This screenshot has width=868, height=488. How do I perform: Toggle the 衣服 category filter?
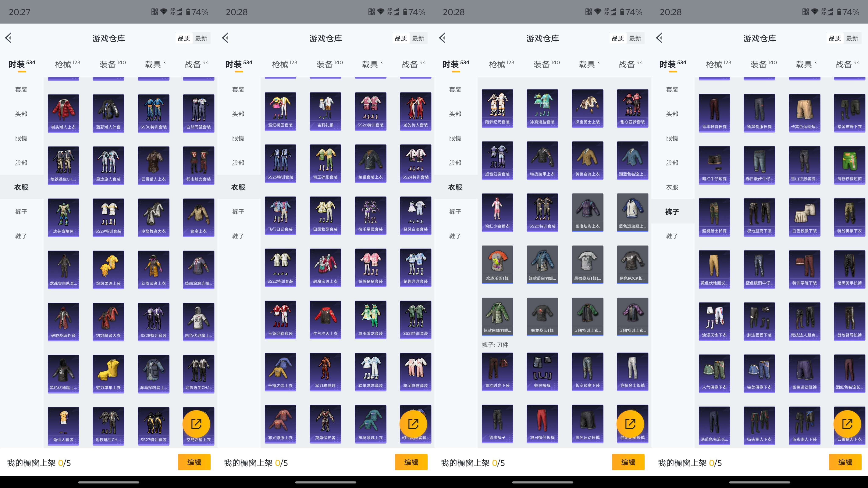(21, 187)
